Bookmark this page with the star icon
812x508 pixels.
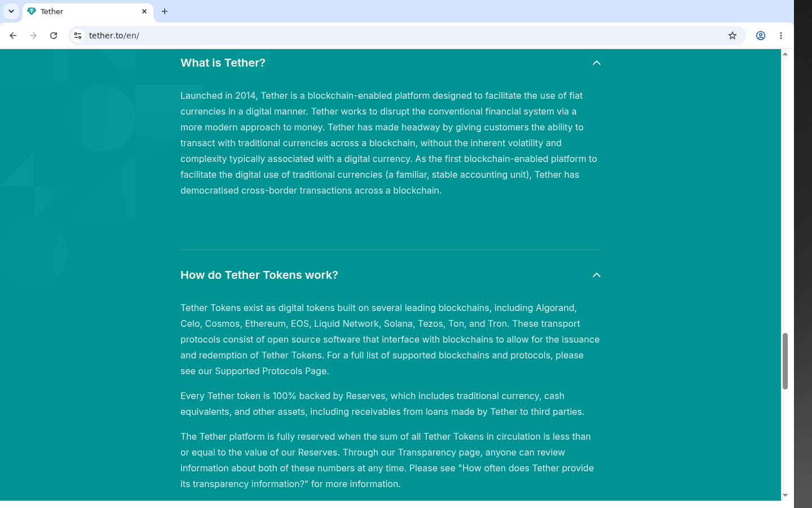coord(732,36)
